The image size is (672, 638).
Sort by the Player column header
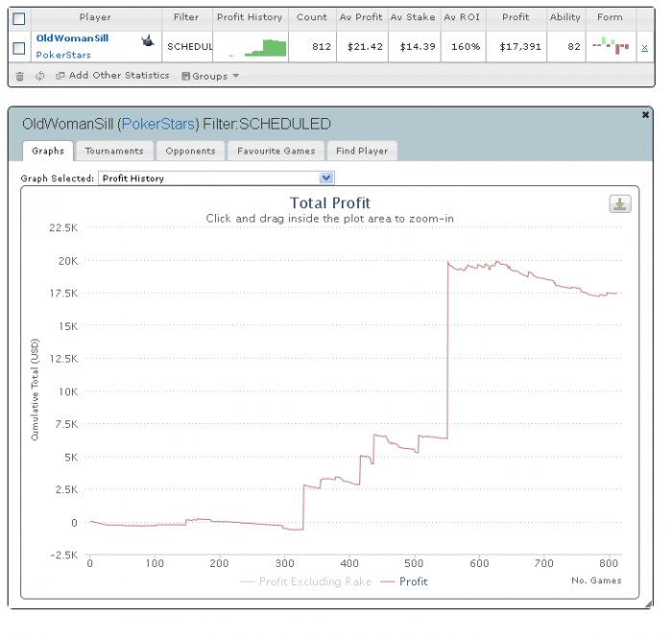point(97,17)
